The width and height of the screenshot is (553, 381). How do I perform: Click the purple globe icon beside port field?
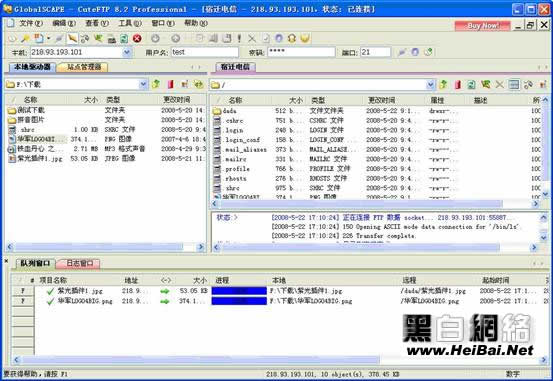(x=415, y=52)
